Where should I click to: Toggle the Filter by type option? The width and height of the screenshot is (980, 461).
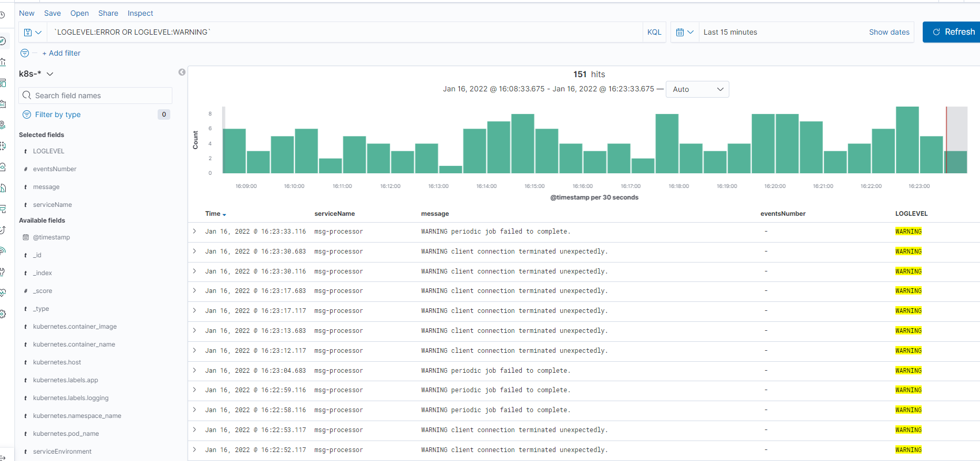coord(58,114)
